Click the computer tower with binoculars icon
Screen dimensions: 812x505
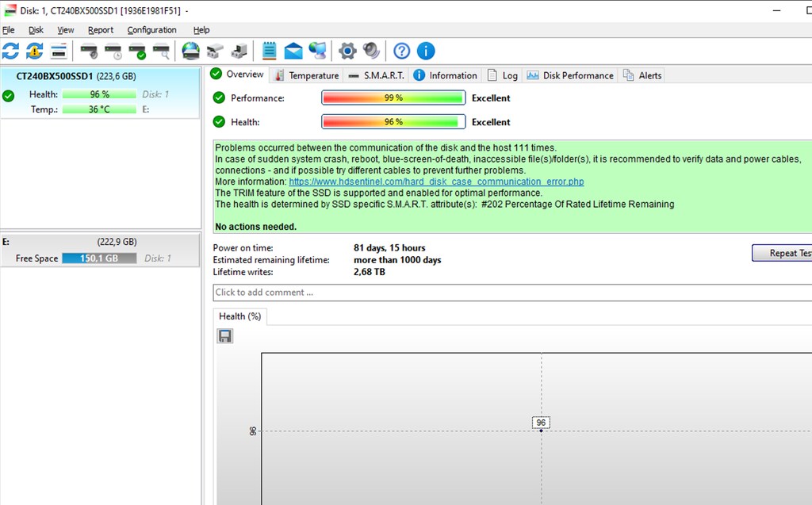click(239, 51)
